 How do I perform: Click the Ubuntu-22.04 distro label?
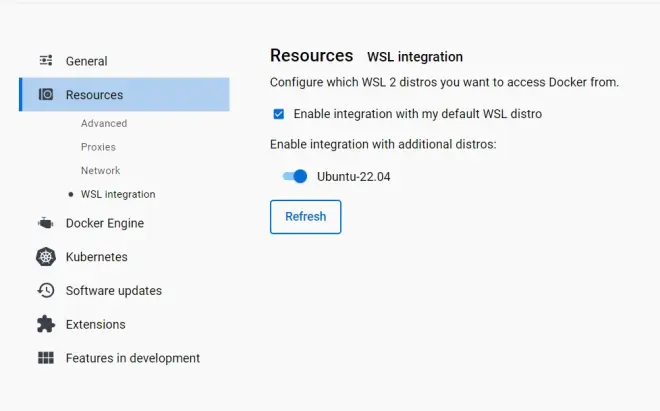click(x=354, y=176)
